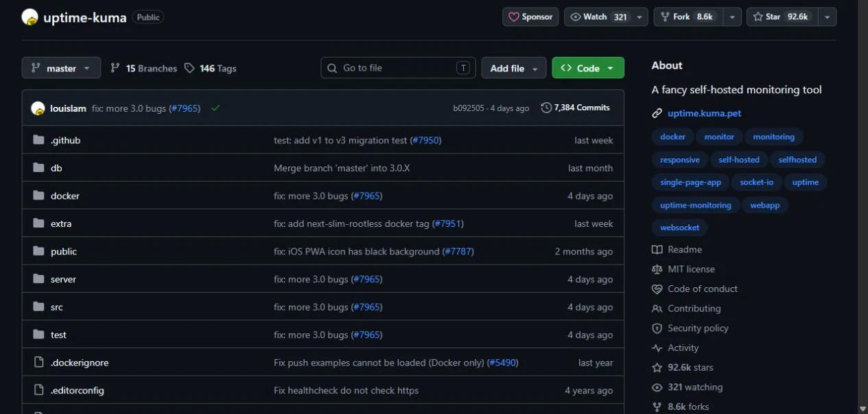The width and height of the screenshot is (868, 414).
Task: Expand the Fork options dropdown arrow
Action: (732, 17)
